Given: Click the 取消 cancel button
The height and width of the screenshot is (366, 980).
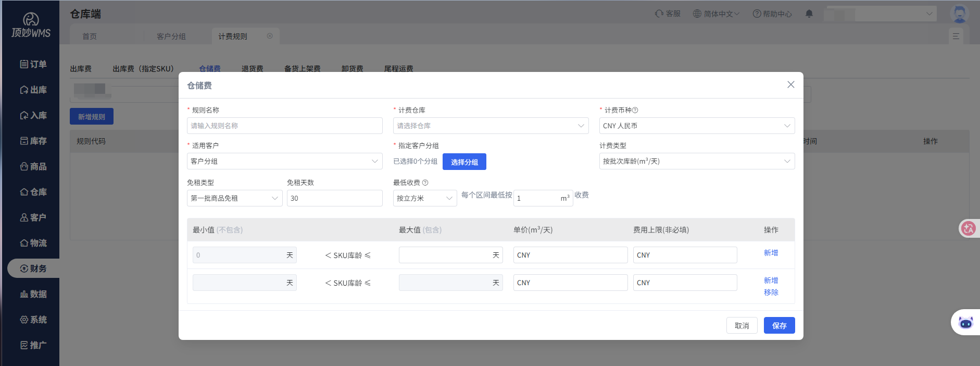Looking at the screenshot, I should 742,325.
